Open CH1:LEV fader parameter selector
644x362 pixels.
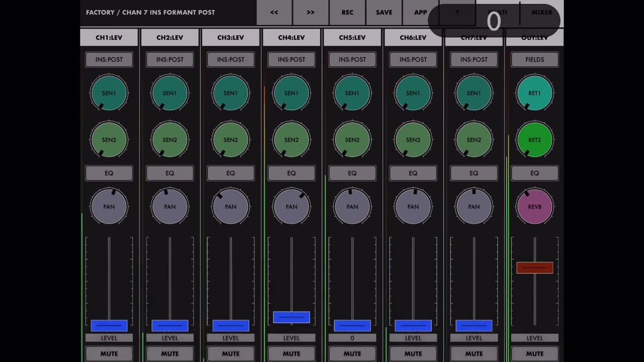109,38
